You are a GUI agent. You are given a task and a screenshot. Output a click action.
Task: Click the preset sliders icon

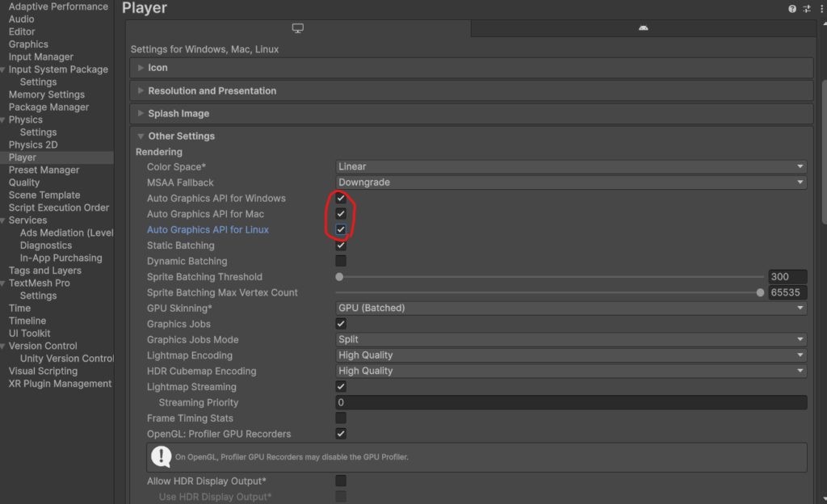pos(807,9)
